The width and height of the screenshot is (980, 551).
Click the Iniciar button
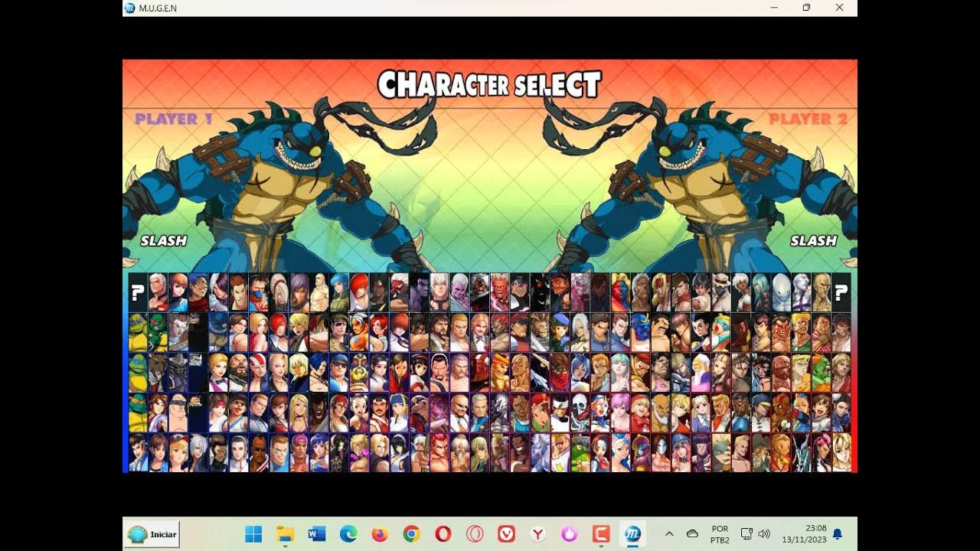coord(151,533)
